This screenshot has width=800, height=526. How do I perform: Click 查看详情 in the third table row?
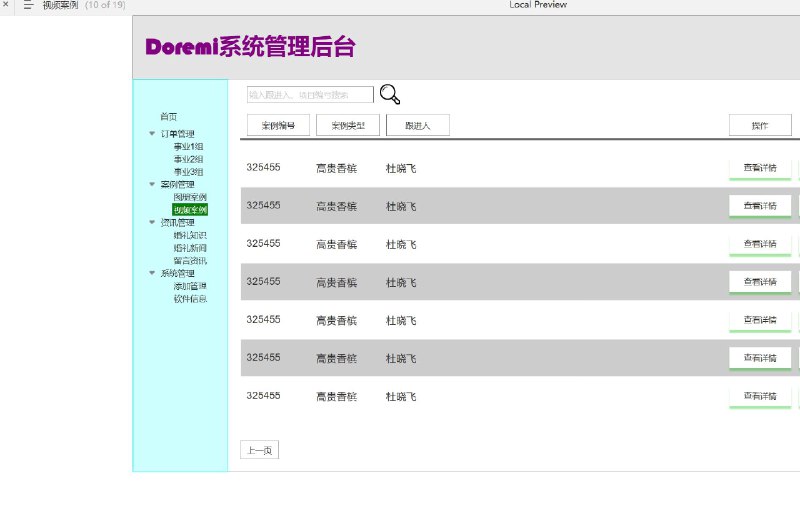760,244
